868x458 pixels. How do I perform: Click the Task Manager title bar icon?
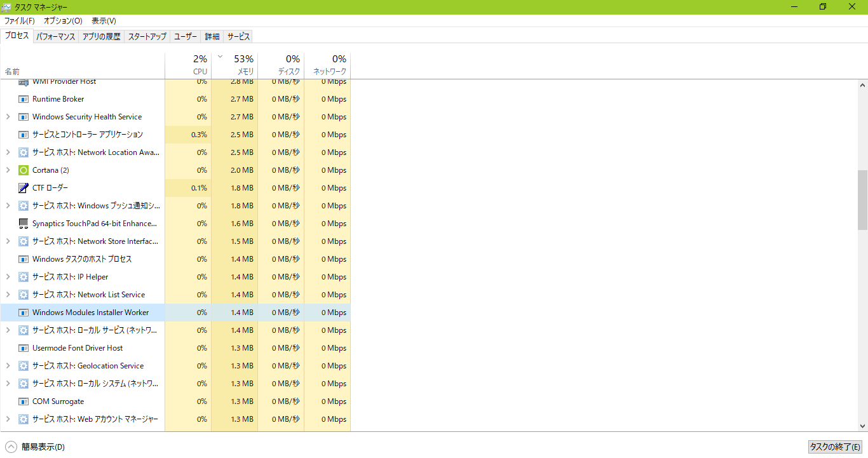[x=6, y=6]
